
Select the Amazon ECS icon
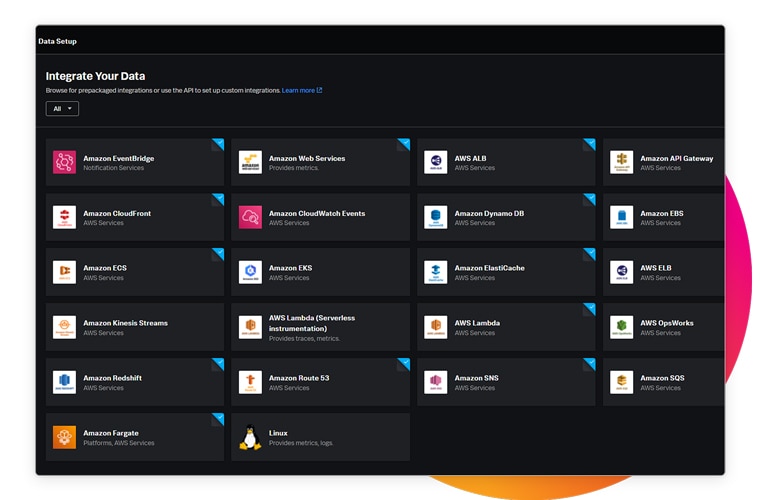tap(64, 272)
